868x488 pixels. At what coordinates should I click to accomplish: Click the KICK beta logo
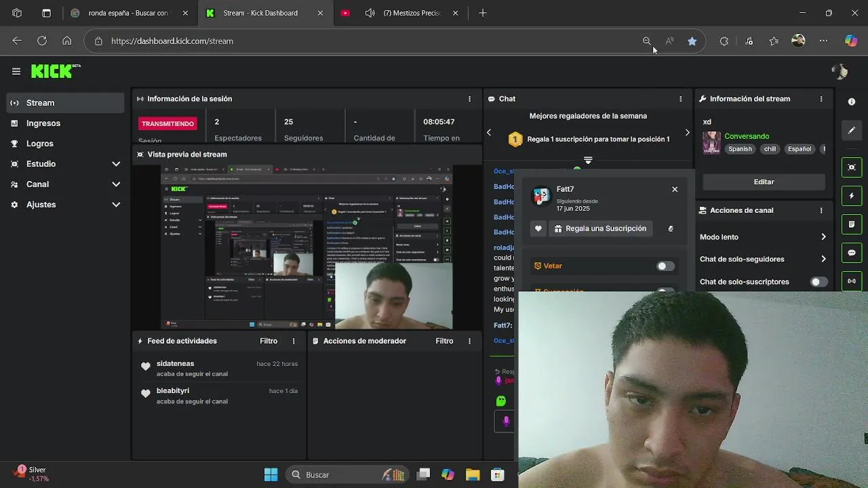[x=56, y=71]
